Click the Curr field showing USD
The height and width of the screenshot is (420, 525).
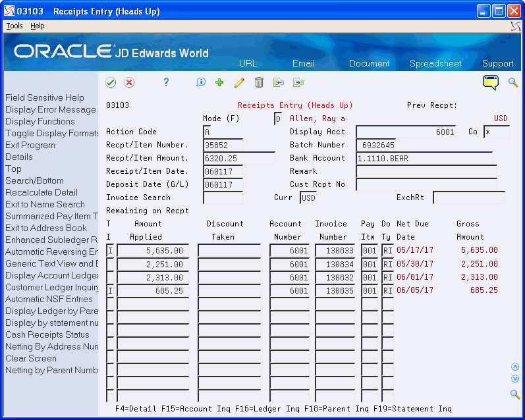pos(308,197)
